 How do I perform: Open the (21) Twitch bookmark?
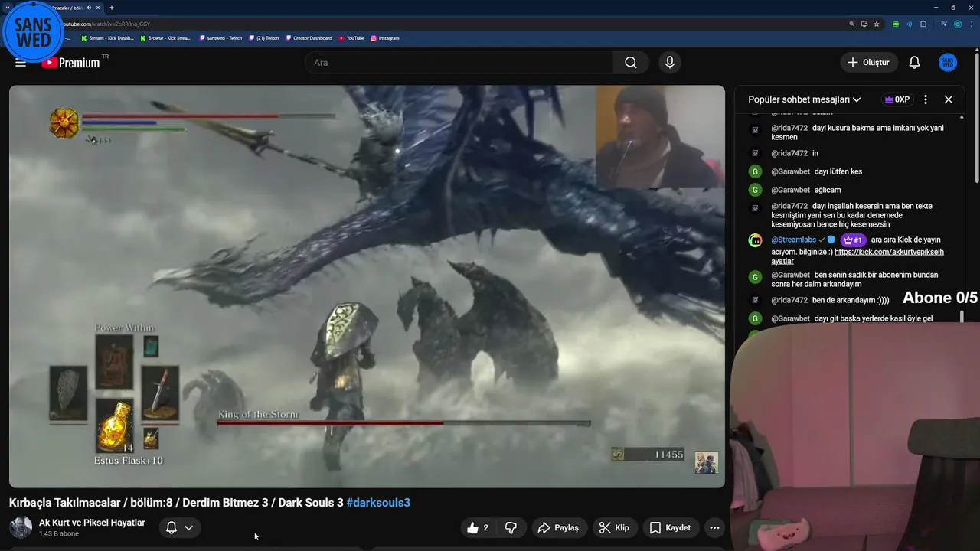264,38
